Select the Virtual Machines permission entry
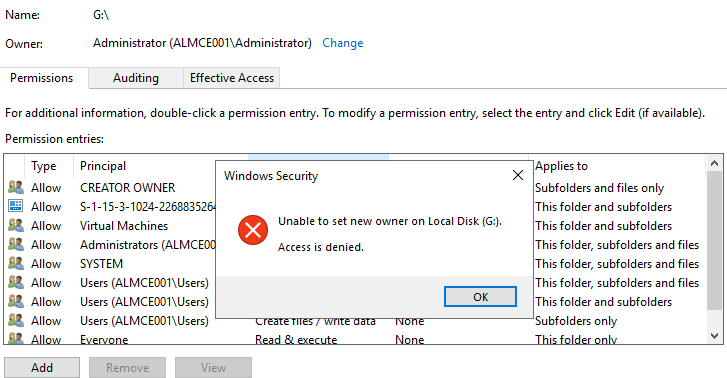Viewport: 727px width, 378px height. pos(355,225)
